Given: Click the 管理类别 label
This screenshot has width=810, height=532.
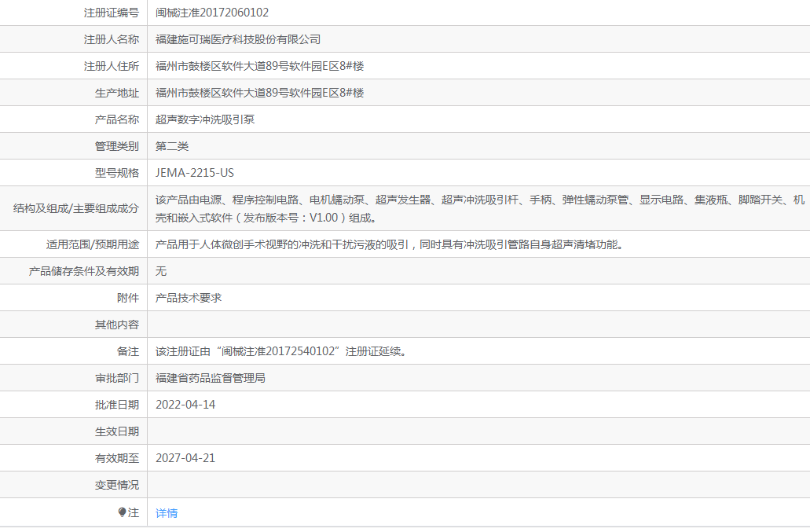Looking at the screenshot, I should coord(117,146).
